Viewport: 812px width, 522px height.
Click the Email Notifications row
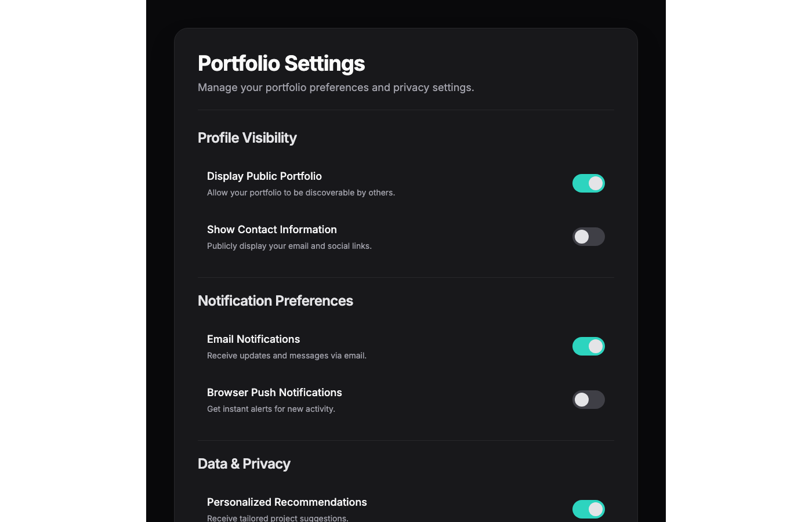coord(253,339)
